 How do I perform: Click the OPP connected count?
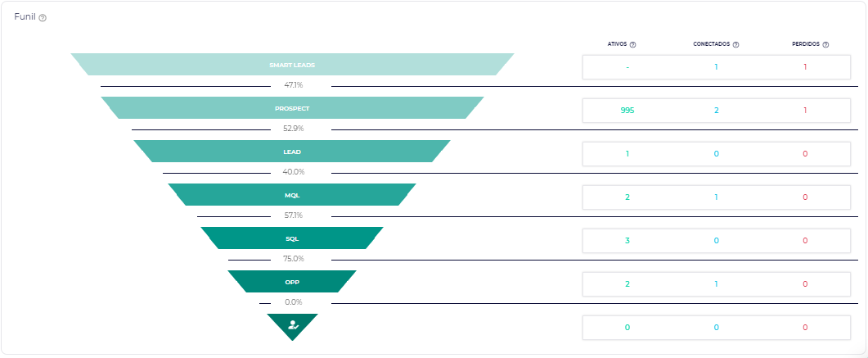716,283
